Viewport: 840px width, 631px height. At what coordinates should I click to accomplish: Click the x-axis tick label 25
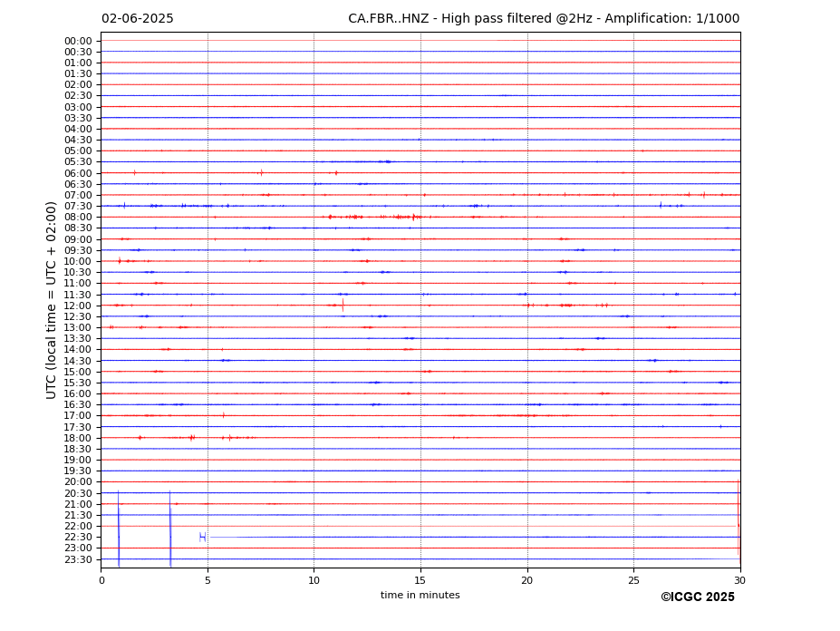pyautogui.click(x=633, y=580)
